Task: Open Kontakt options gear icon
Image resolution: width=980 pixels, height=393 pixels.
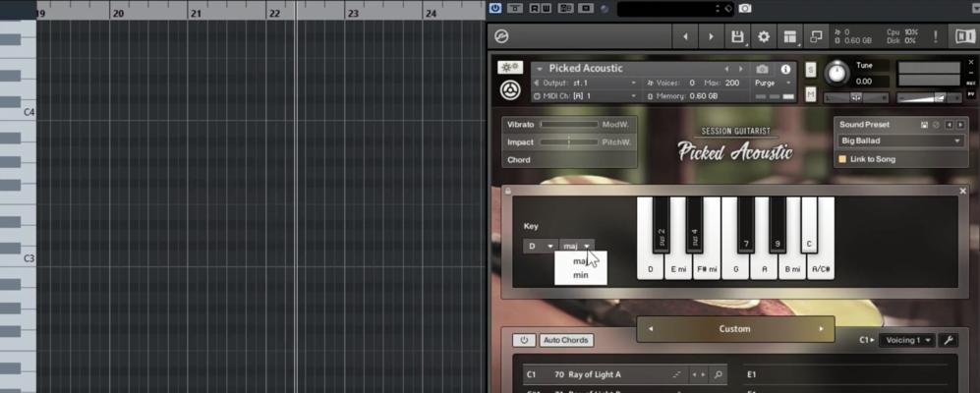Action: 763,37
